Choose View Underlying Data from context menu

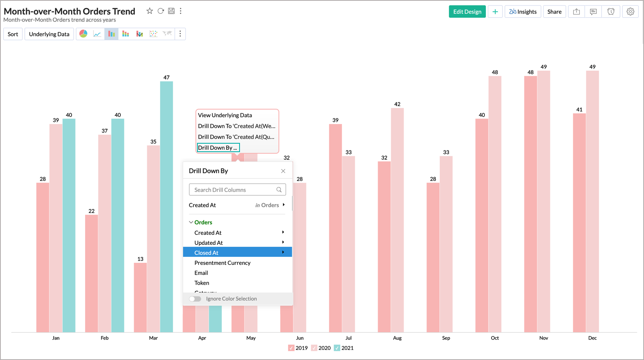(x=225, y=115)
